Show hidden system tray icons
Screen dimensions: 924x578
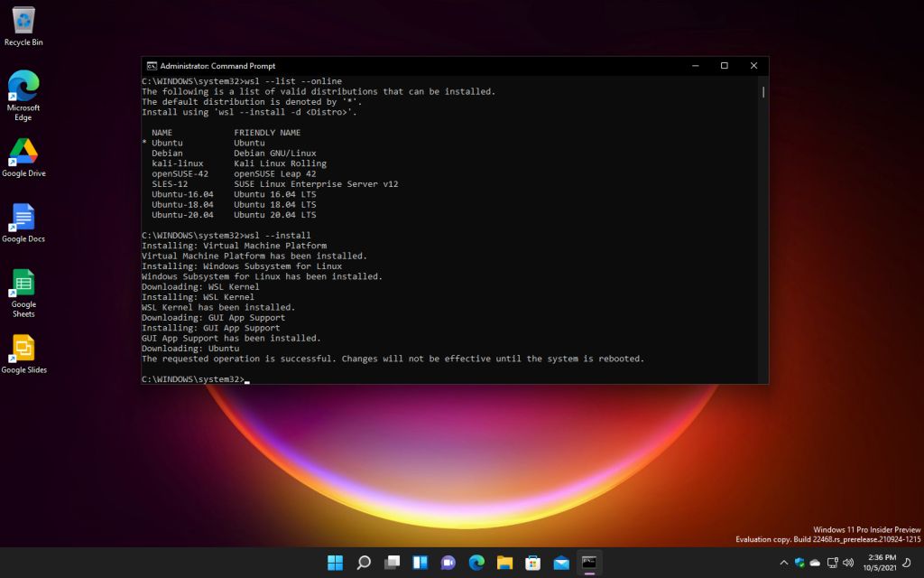tap(783, 563)
